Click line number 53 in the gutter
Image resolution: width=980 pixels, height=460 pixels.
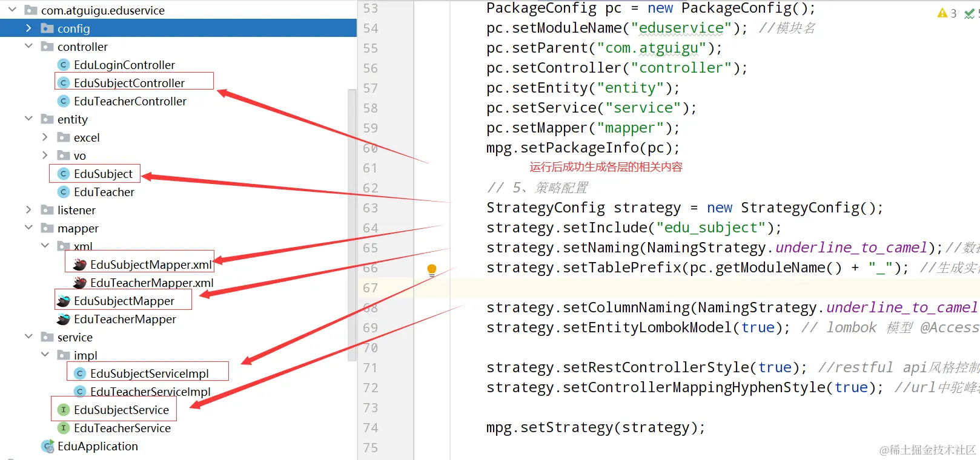coord(371,8)
